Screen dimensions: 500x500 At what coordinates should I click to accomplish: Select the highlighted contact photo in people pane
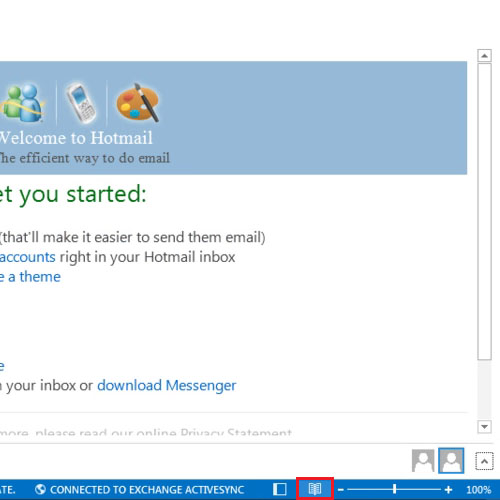pyautogui.click(x=451, y=460)
